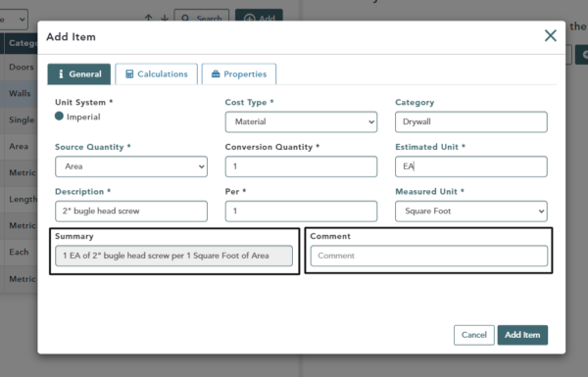The image size is (588, 377).
Task: Open the Cost Type dropdown
Action: (x=301, y=121)
